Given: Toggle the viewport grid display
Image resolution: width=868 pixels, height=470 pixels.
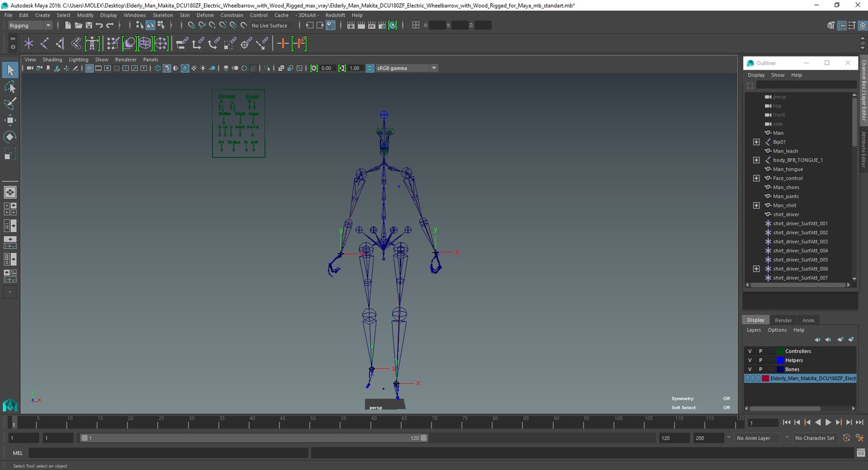Looking at the screenshot, I should (x=90, y=68).
